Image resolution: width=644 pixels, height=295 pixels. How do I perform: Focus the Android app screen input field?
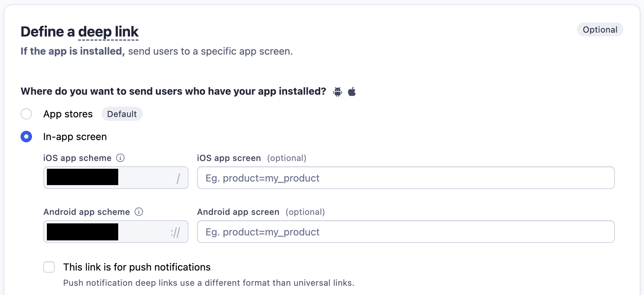[x=405, y=232]
